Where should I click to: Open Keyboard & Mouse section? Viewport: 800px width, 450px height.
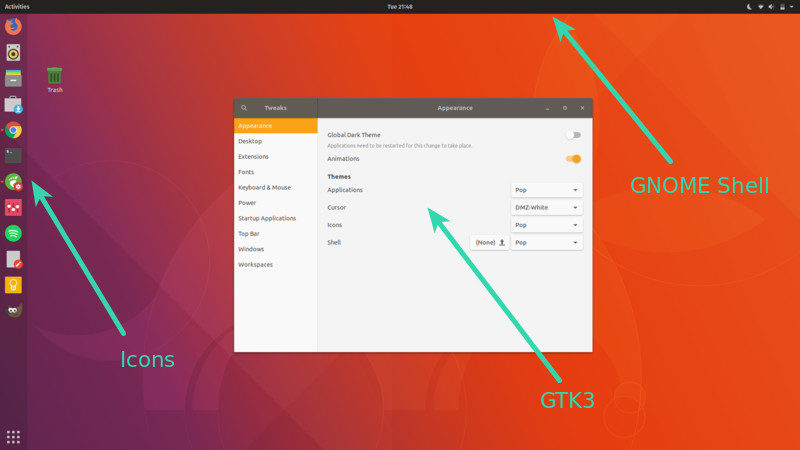point(276,187)
